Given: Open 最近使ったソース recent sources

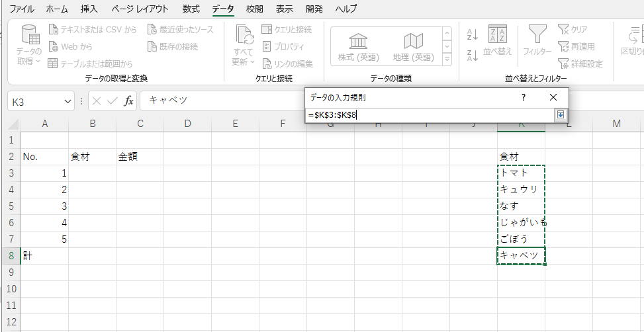Looking at the screenshot, I should pyautogui.click(x=181, y=30).
